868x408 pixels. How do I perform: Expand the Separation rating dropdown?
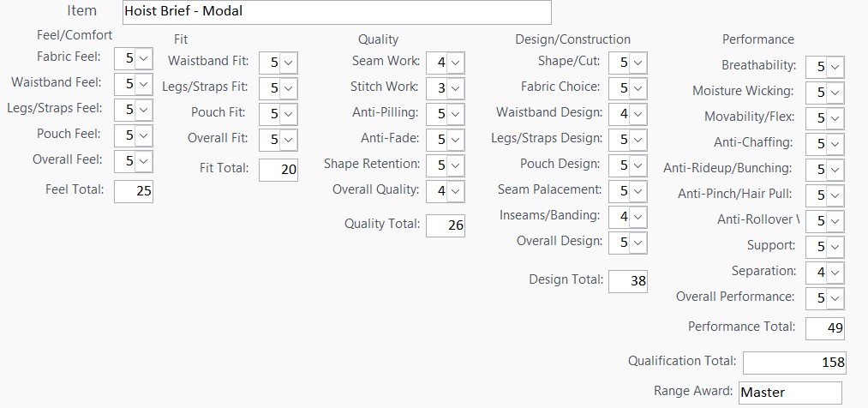point(835,273)
